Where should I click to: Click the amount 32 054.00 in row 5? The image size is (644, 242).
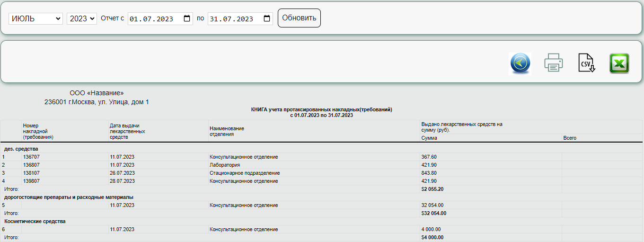(x=432, y=205)
